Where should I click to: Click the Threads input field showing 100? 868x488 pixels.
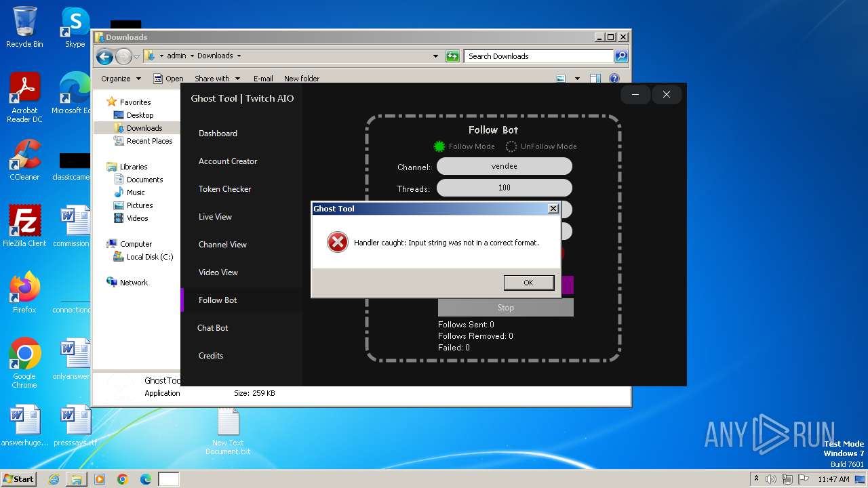point(505,188)
